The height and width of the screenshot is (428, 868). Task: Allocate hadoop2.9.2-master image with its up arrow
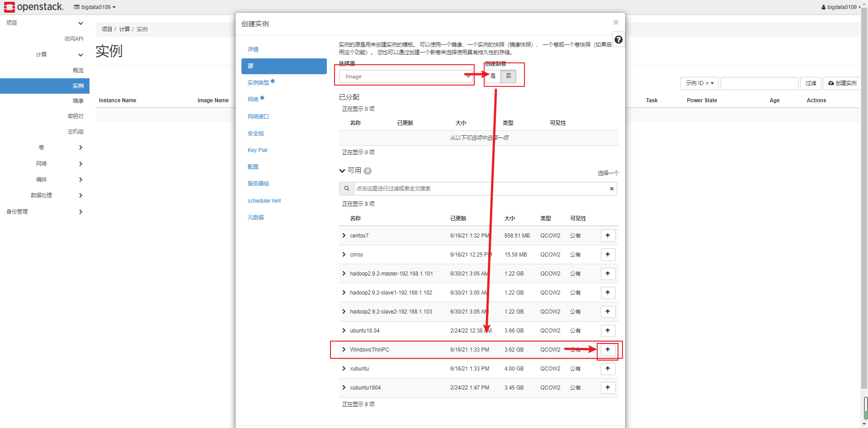[x=608, y=274]
